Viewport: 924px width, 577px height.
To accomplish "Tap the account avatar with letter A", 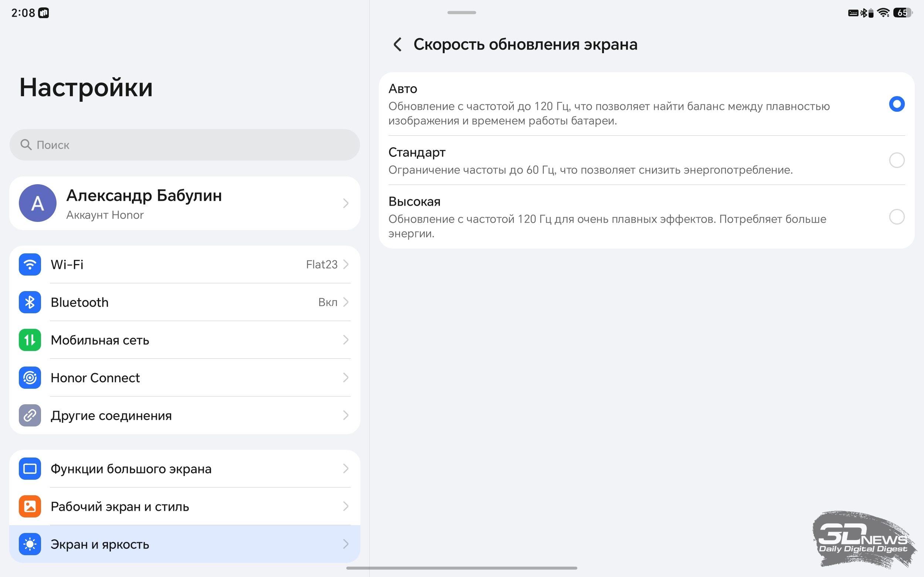I will pos(37,203).
